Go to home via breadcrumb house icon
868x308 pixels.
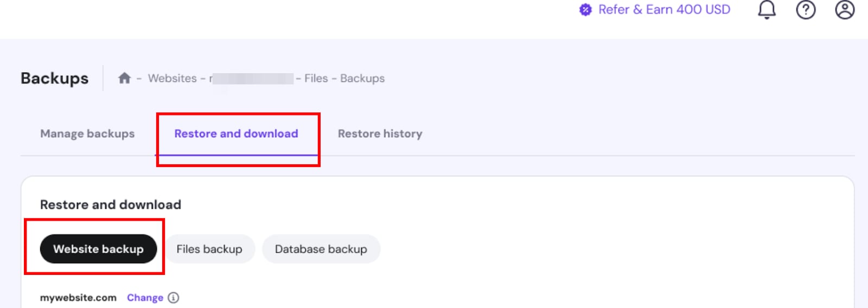[x=124, y=78]
